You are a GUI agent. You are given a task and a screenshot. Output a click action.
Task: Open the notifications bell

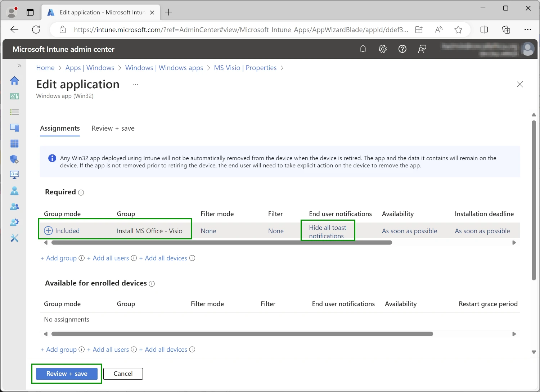pyautogui.click(x=363, y=49)
